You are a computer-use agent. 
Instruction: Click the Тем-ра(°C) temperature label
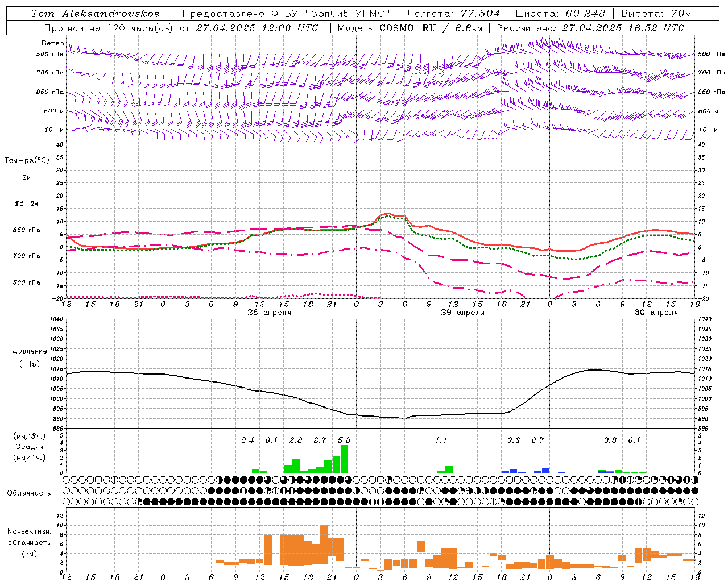tap(27, 161)
